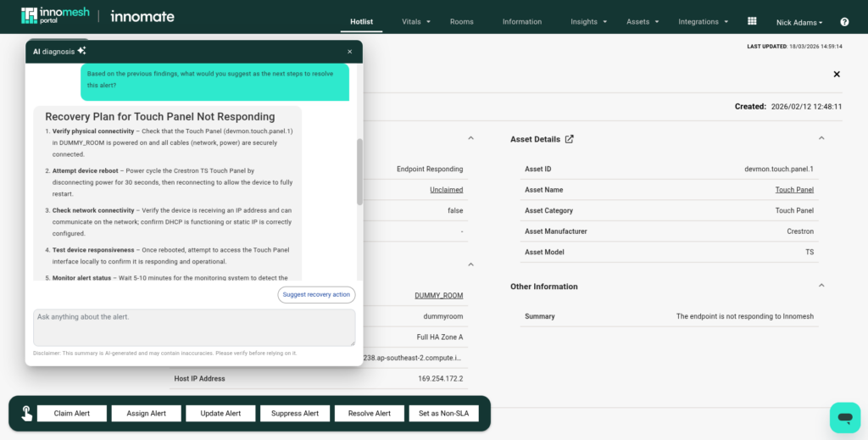This screenshot has height=440, width=868.
Task: Collapse the Asset Details section
Action: (x=821, y=138)
